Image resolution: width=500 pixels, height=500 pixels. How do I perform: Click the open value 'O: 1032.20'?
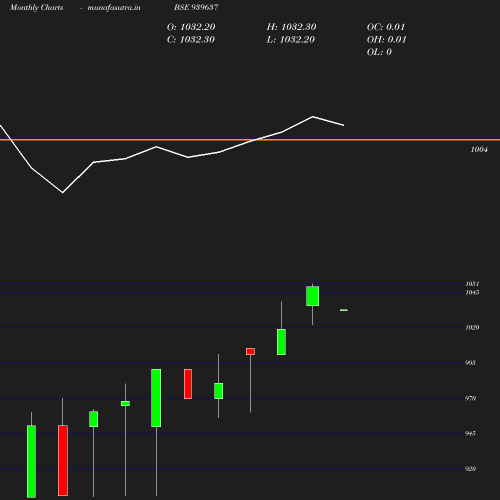pos(191,27)
